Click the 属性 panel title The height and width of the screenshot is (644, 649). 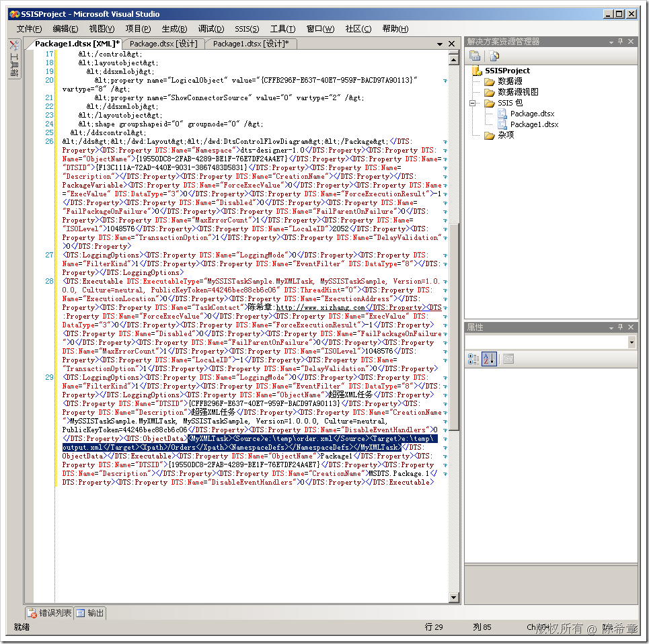pos(475,327)
